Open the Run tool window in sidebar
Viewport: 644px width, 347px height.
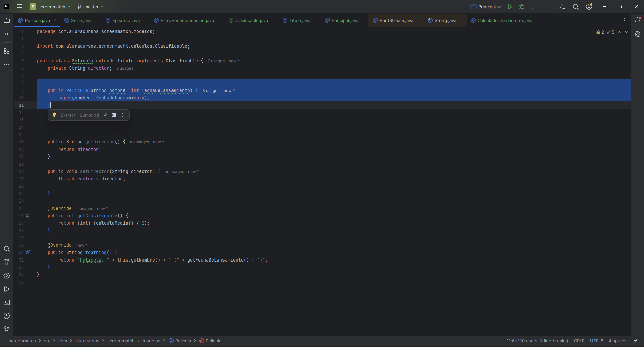(7, 289)
